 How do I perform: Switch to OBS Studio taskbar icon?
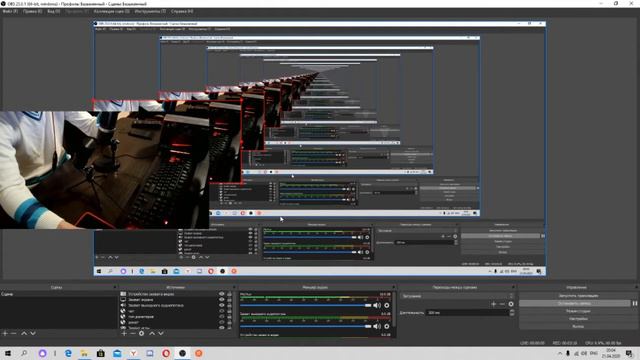pos(182,353)
